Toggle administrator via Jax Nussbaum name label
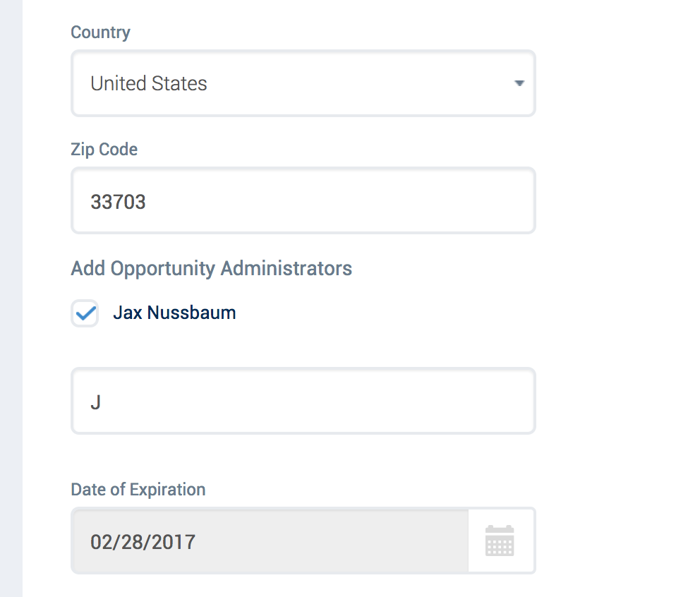 174,313
